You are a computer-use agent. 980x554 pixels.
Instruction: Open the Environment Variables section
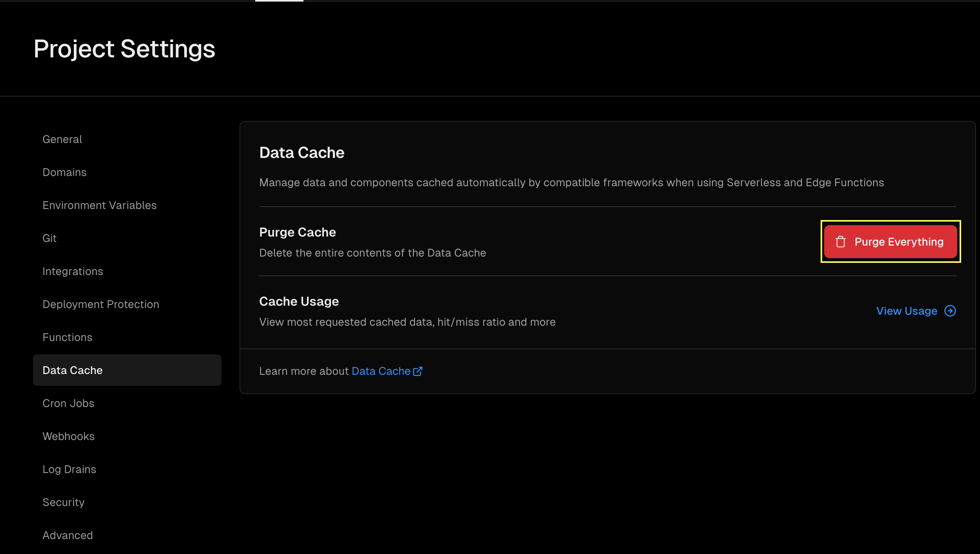(99, 205)
